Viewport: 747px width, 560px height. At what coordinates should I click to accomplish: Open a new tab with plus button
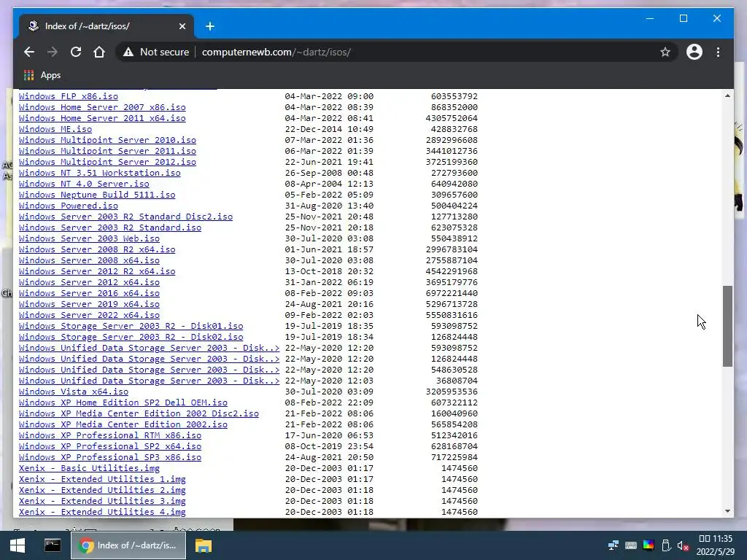(210, 26)
